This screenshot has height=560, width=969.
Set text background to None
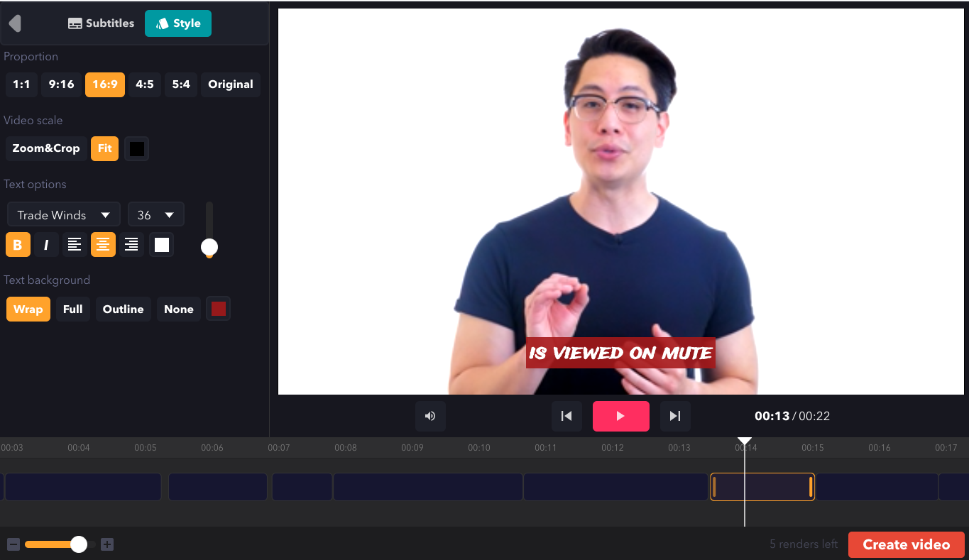179,309
